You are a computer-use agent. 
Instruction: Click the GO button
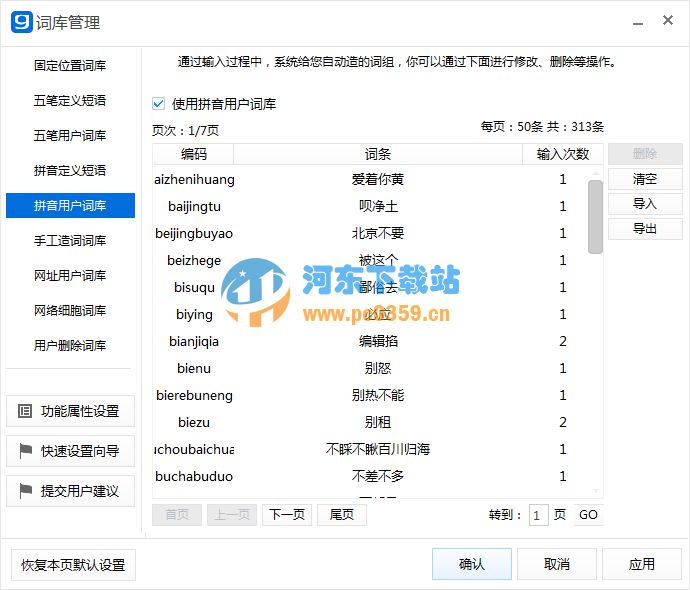(588, 515)
